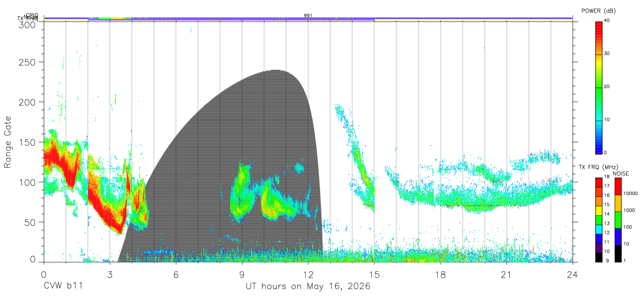Click the 10000 label in the NOISE legend
This screenshot has width=644, height=297.
coord(631,194)
